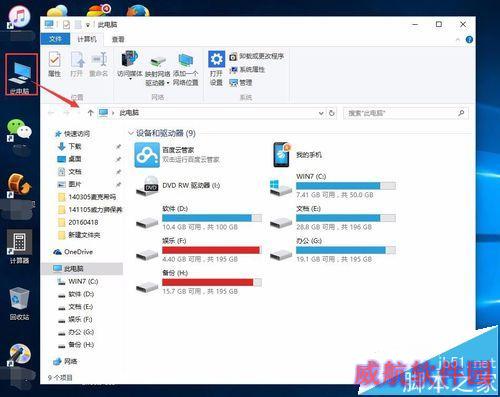This screenshot has height=397, width=500.
Task: Click Map network drive (映射网络驱动器) icon
Action: click(x=157, y=70)
